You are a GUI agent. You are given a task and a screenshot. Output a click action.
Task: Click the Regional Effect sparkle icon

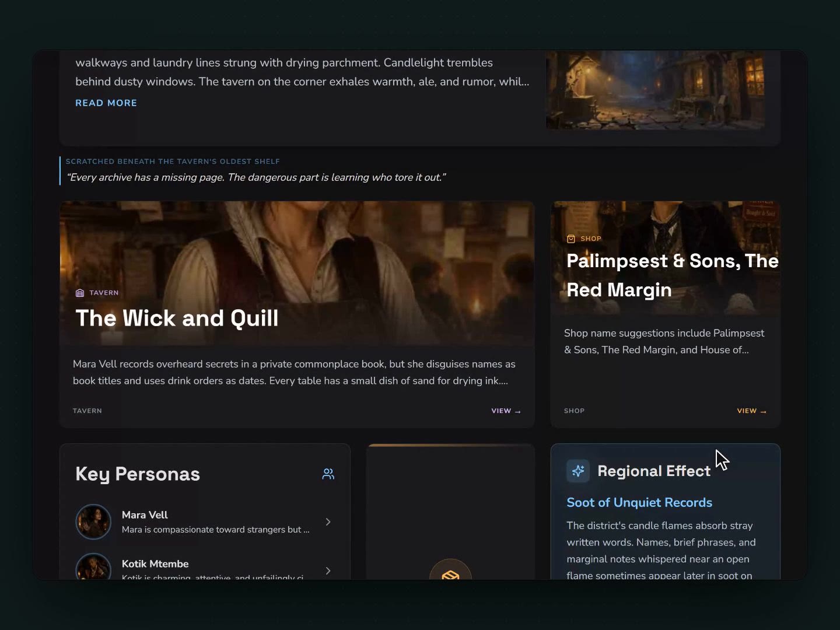pyautogui.click(x=578, y=471)
